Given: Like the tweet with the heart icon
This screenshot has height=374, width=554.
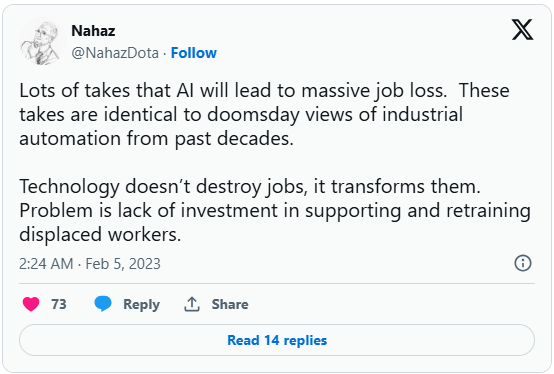Looking at the screenshot, I should click(31, 304).
